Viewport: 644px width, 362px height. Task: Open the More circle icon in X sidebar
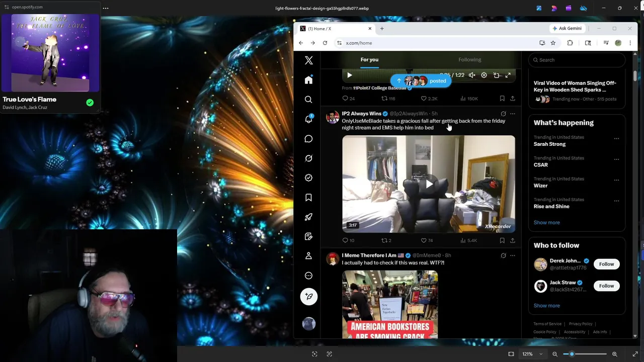[308, 276]
